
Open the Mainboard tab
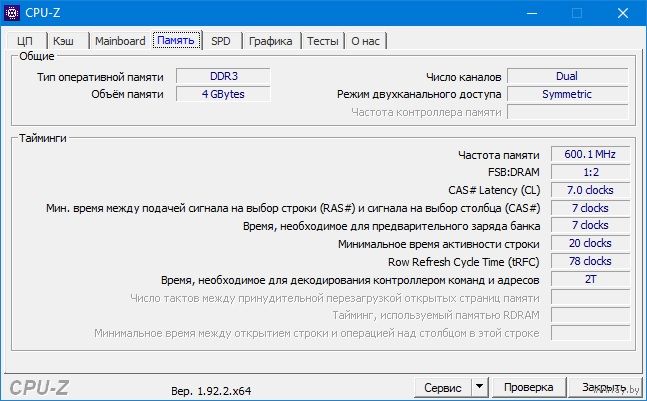pyautogui.click(x=120, y=41)
